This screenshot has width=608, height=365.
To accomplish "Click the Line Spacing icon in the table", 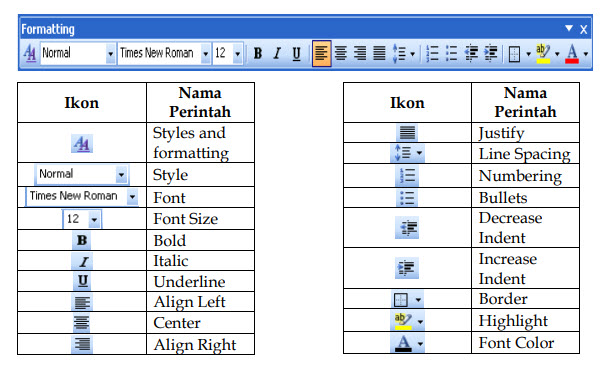I will [408, 153].
